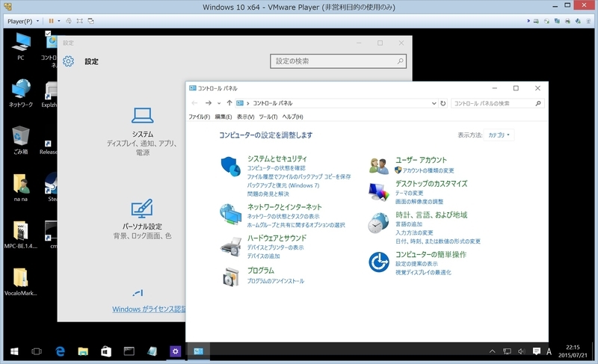Image resolution: width=598 pixels, height=364 pixels.
Task: Open パーソナル設定 icon in Settings window
Action: coord(142,208)
